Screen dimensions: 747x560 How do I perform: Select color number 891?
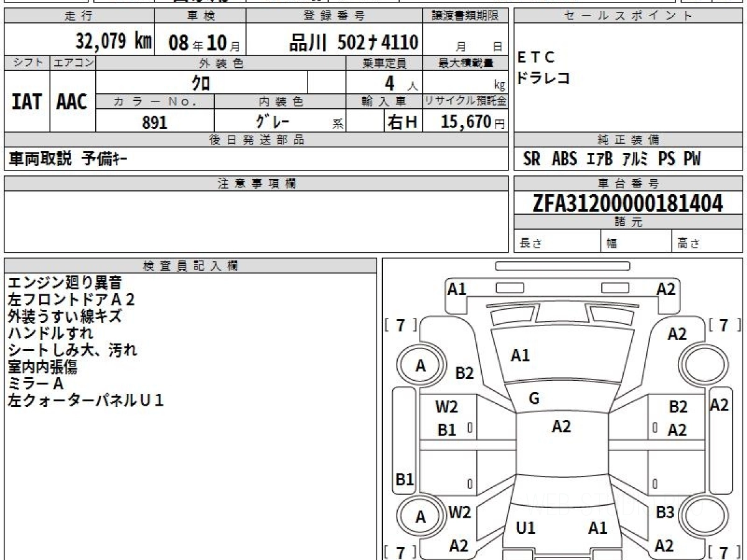coord(155,122)
